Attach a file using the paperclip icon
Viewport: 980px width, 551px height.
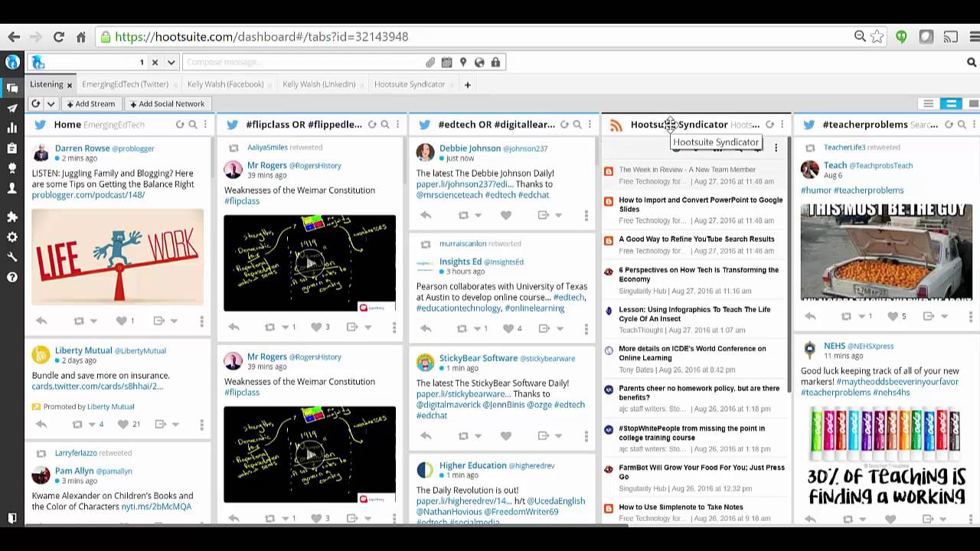point(430,62)
